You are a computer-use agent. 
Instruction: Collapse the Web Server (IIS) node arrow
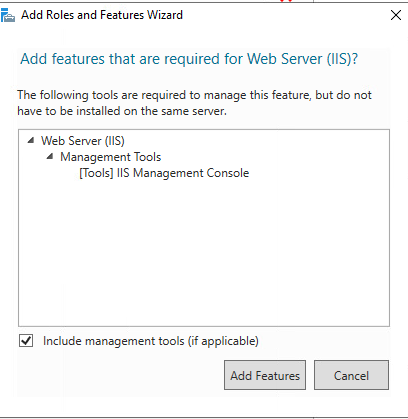[x=31, y=140]
